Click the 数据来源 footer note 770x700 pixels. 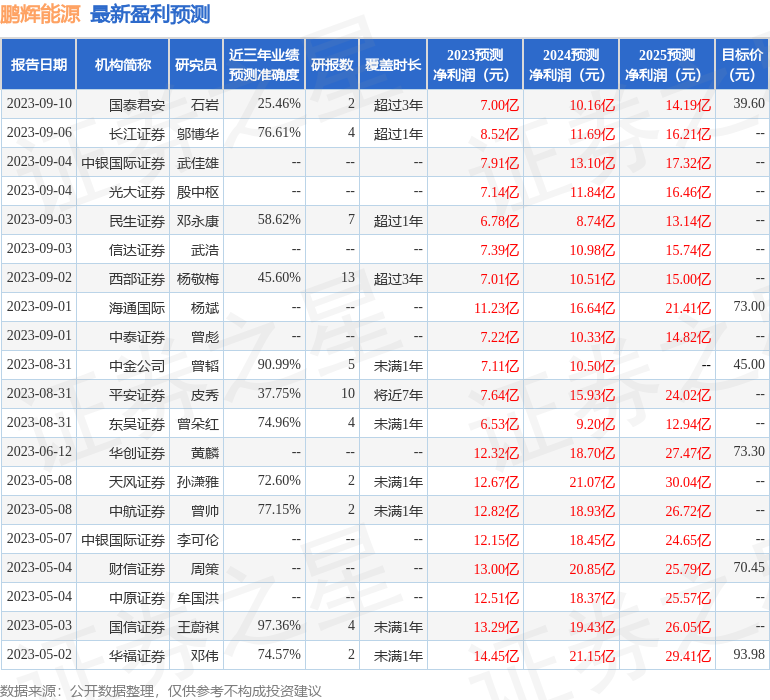point(161,691)
